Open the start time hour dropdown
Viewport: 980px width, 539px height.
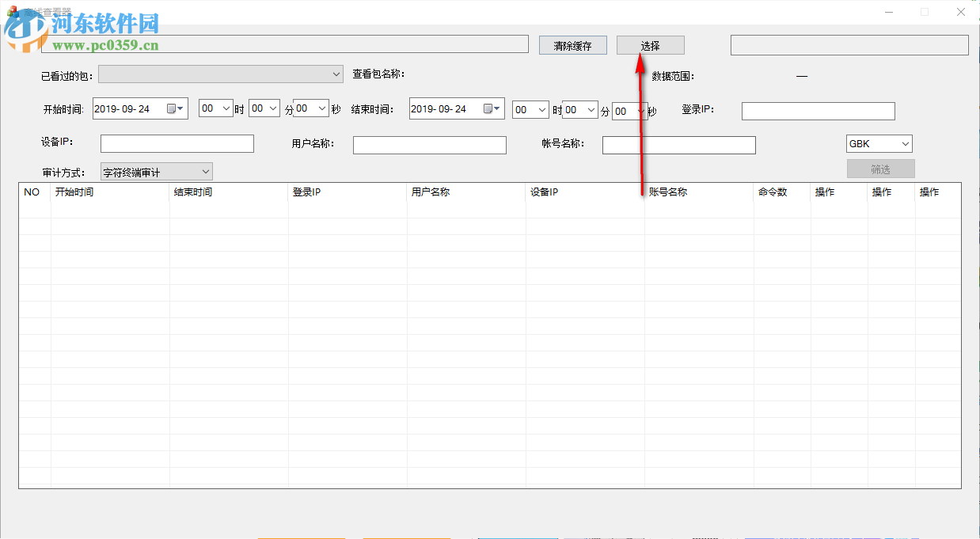click(216, 109)
